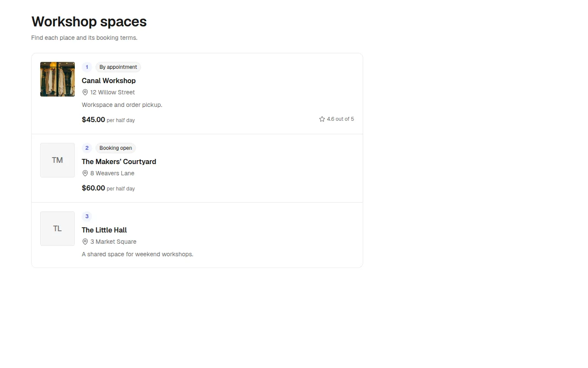Click the Workshop spaces heading
588x368 pixels.
[89, 22]
